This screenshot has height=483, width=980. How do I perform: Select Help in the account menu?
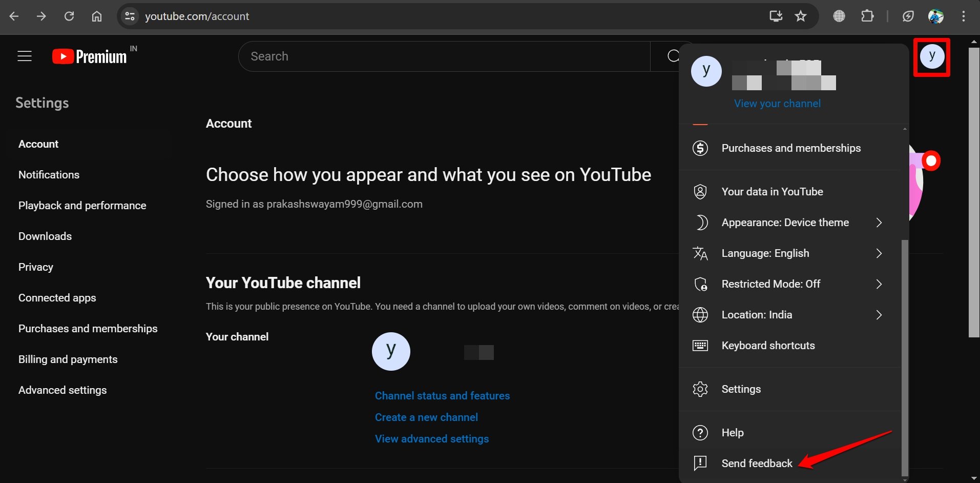pyautogui.click(x=789, y=433)
